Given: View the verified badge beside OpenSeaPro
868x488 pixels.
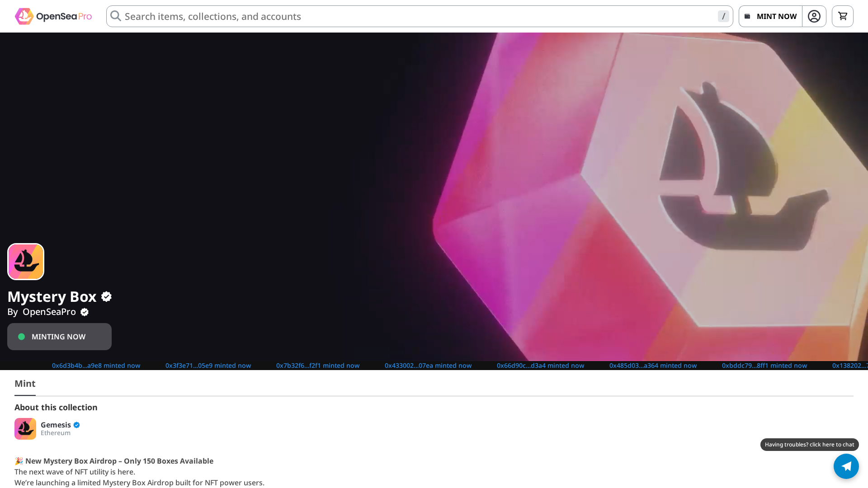Looking at the screenshot, I should coord(85,312).
